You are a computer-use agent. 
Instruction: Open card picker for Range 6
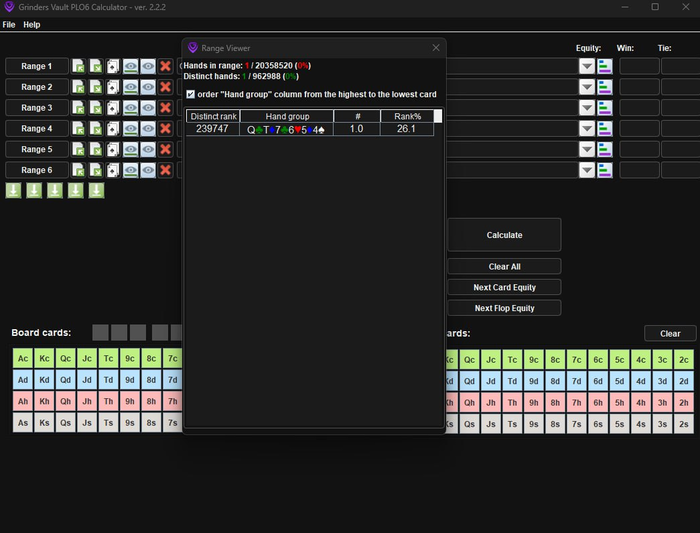pyautogui.click(x=113, y=170)
